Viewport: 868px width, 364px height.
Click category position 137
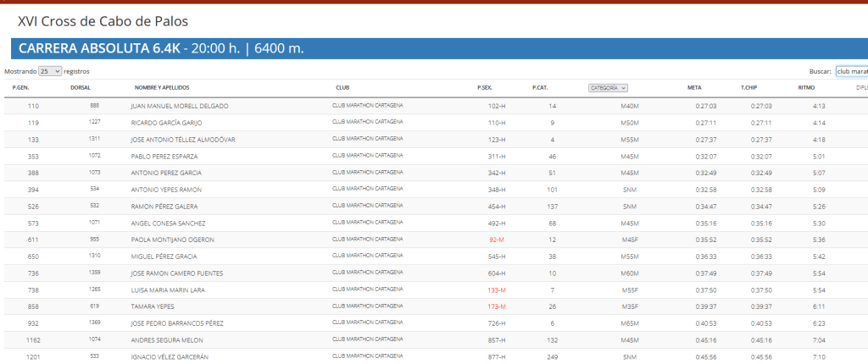[553, 207]
